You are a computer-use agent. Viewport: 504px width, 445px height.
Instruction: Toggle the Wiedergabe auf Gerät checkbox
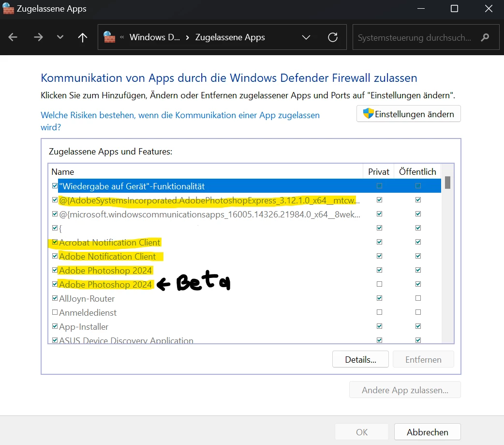pos(55,186)
